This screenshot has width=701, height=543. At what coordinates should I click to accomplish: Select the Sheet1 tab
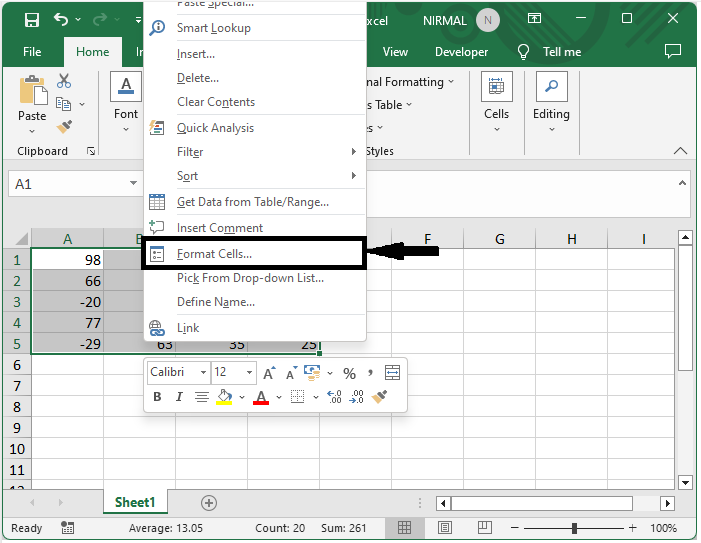[x=135, y=502]
